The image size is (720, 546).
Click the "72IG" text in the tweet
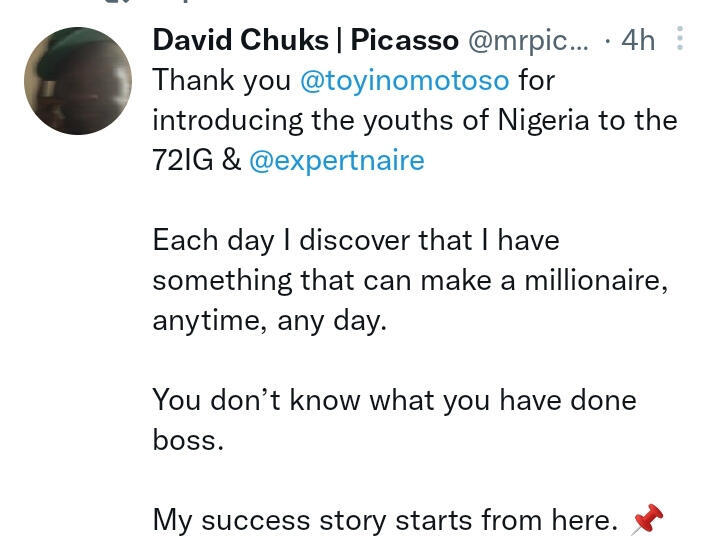click(183, 160)
